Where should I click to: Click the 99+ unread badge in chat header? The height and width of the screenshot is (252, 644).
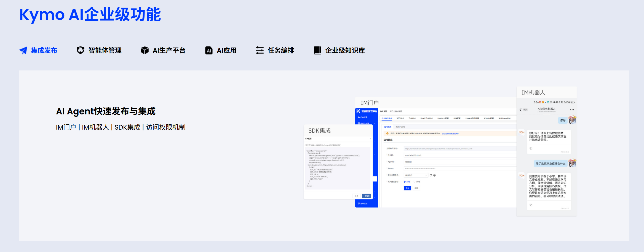pos(525,110)
